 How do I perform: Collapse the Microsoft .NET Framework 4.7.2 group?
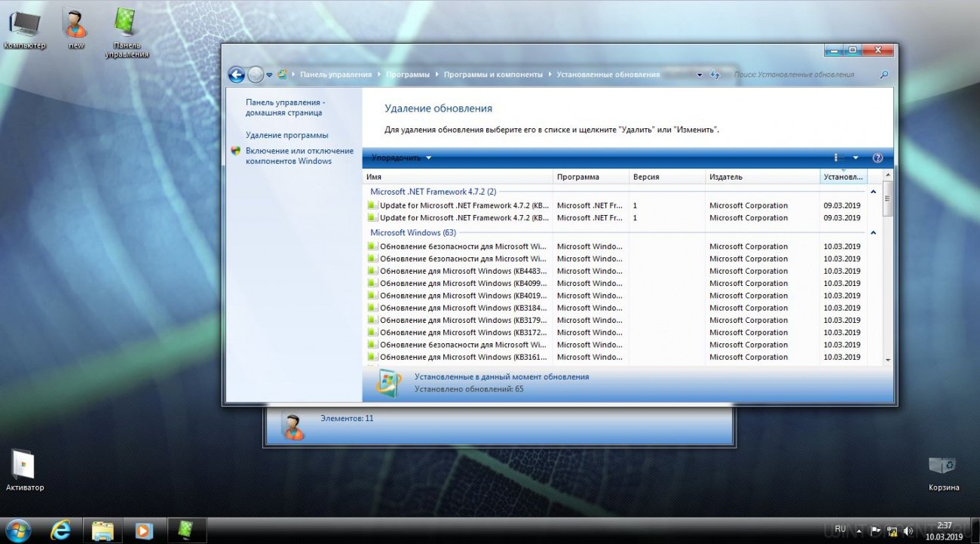pos(874,192)
